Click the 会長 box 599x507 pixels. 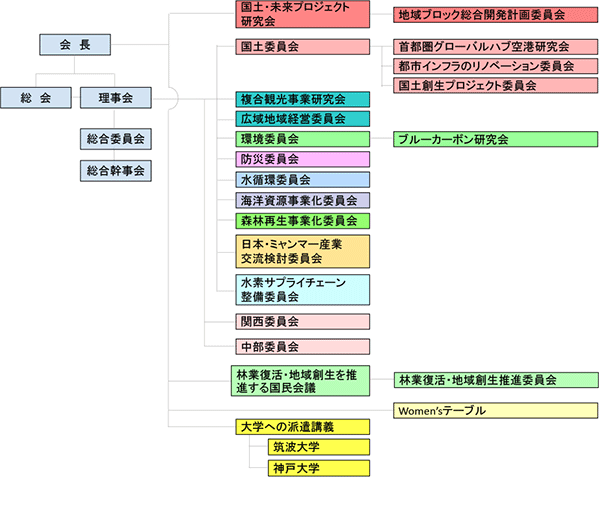point(75,45)
